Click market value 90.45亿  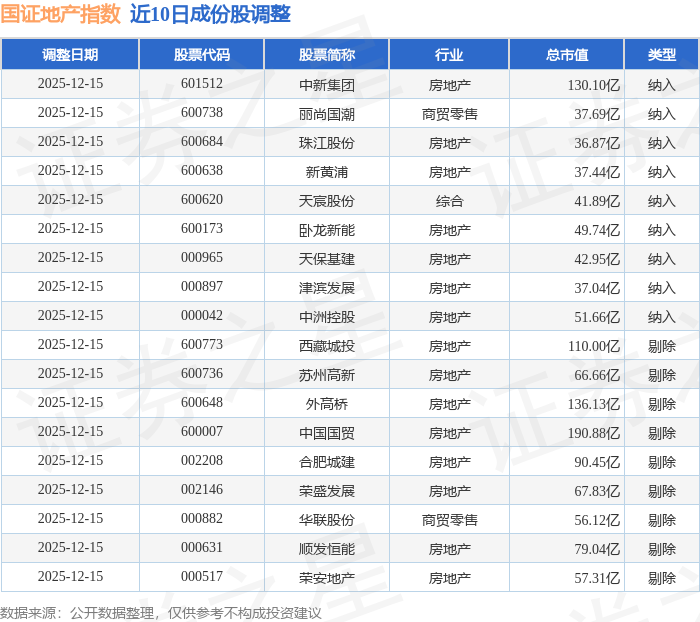597,462
